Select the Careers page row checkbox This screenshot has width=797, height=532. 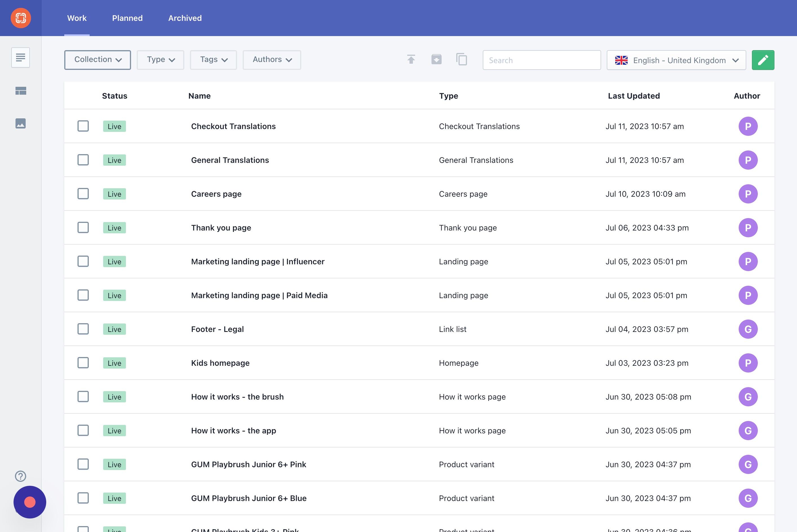point(83,194)
